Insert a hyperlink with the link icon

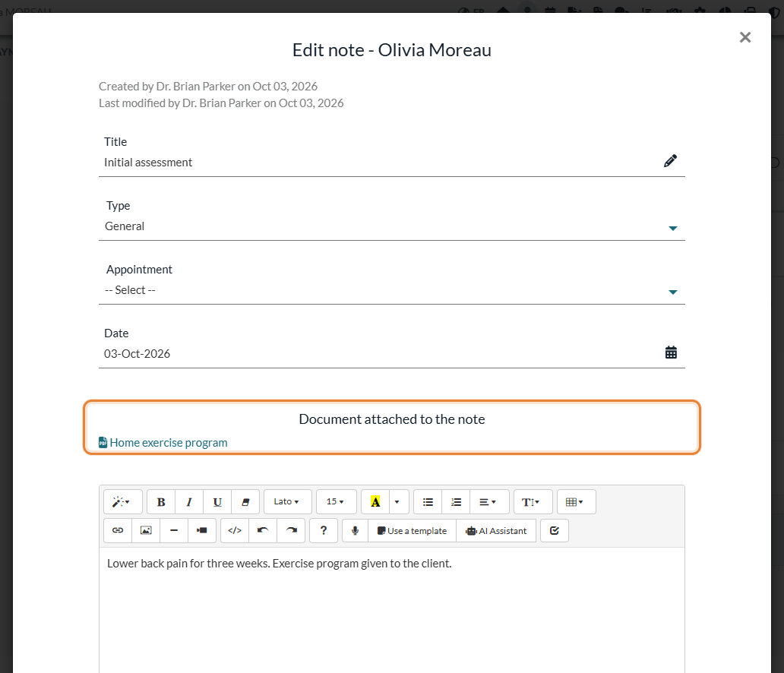click(118, 530)
